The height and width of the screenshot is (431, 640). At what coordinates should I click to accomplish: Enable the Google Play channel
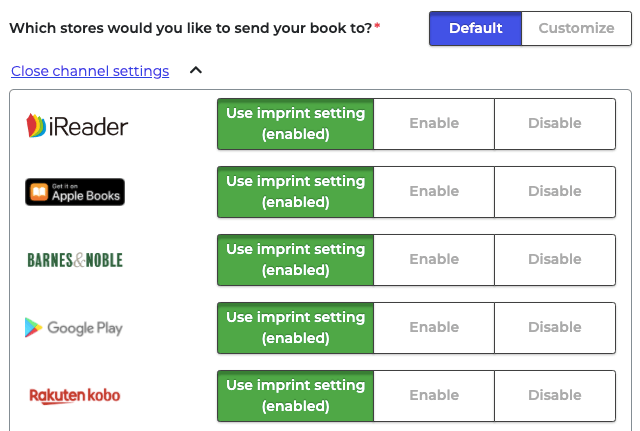pos(434,328)
